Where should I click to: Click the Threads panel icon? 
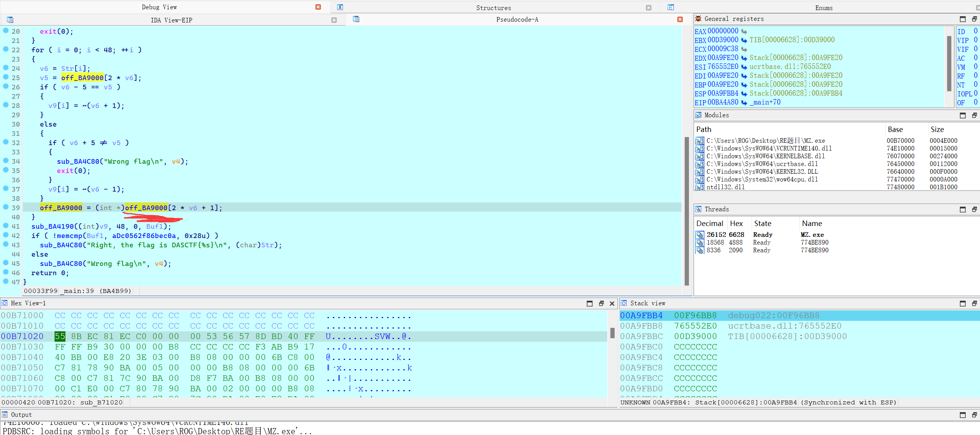(698, 209)
